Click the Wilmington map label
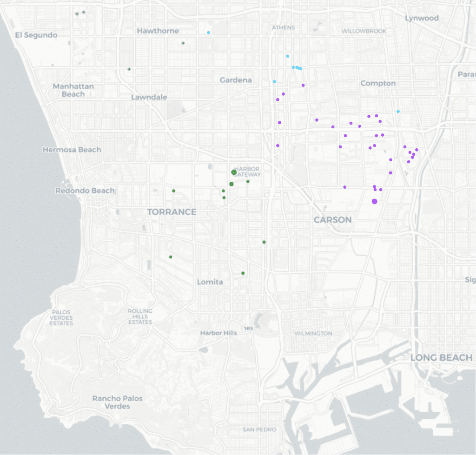476x455 pixels. 313,333
